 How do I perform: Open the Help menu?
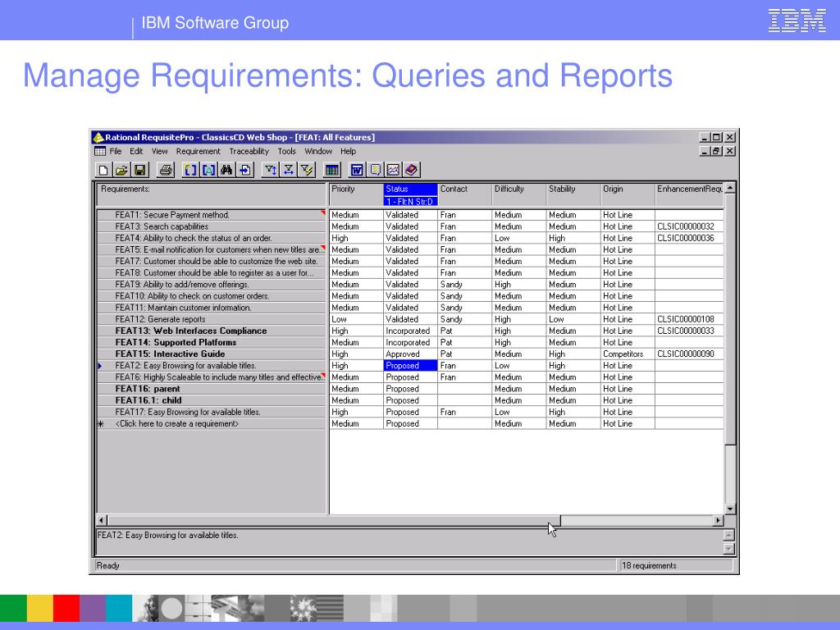click(x=348, y=152)
